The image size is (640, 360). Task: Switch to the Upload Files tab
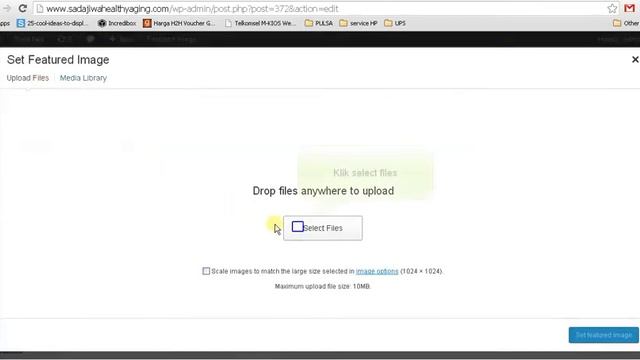[x=28, y=78]
